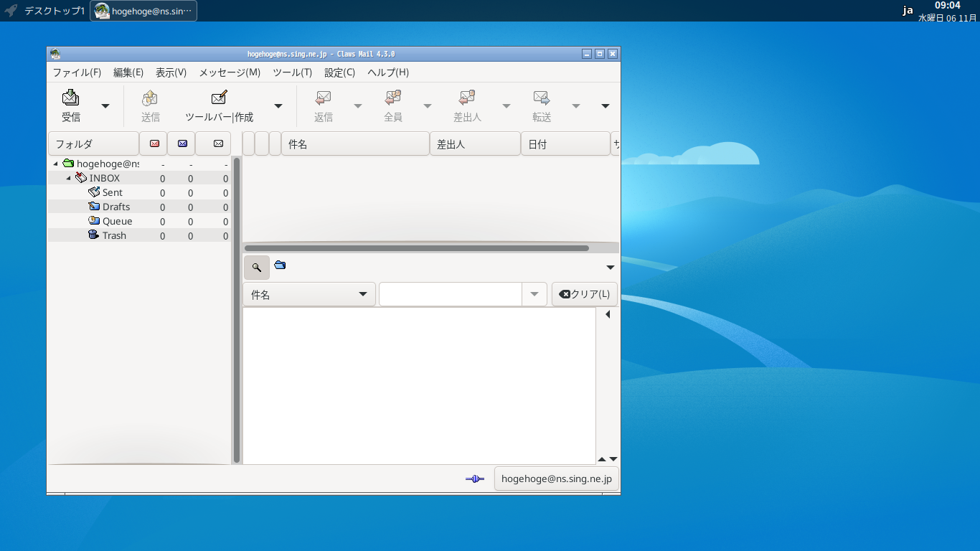The width and height of the screenshot is (980, 551).
Task: Click the quick search text field
Action: pyautogui.click(x=450, y=294)
